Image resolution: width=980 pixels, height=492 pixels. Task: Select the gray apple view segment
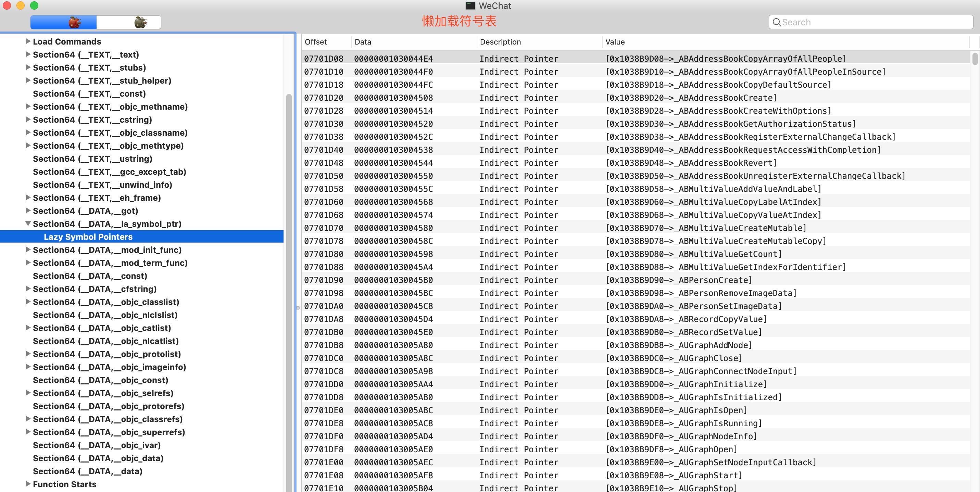(129, 22)
